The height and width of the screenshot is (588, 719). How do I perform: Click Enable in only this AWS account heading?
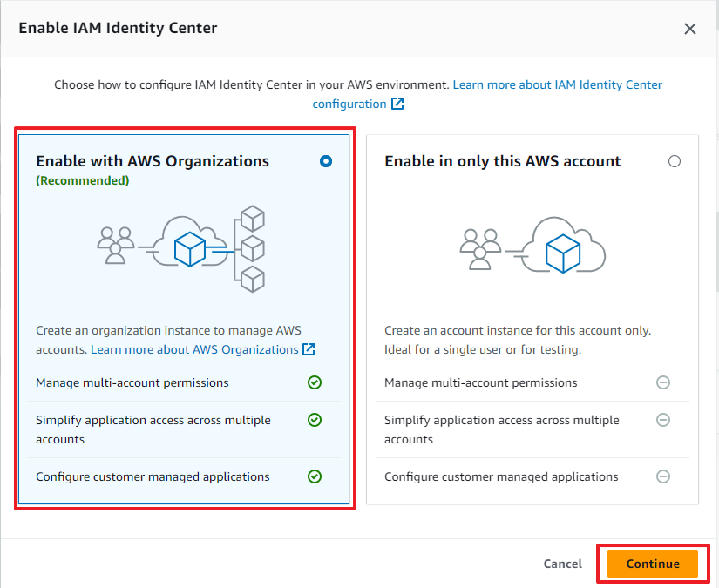coord(503,161)
